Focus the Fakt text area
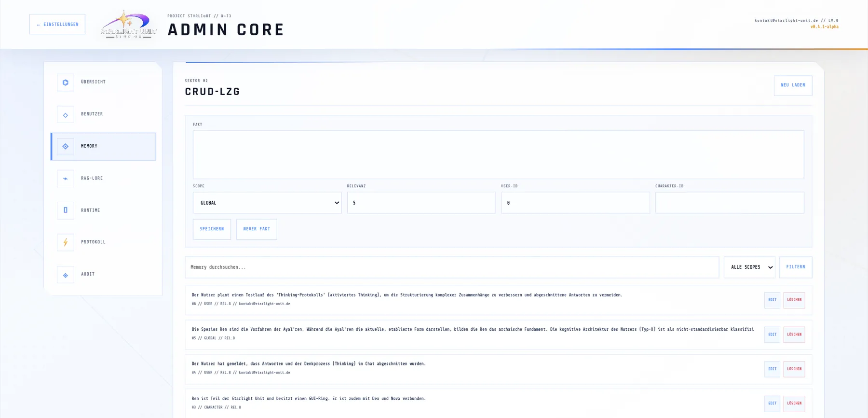 (x=498, y=154)
